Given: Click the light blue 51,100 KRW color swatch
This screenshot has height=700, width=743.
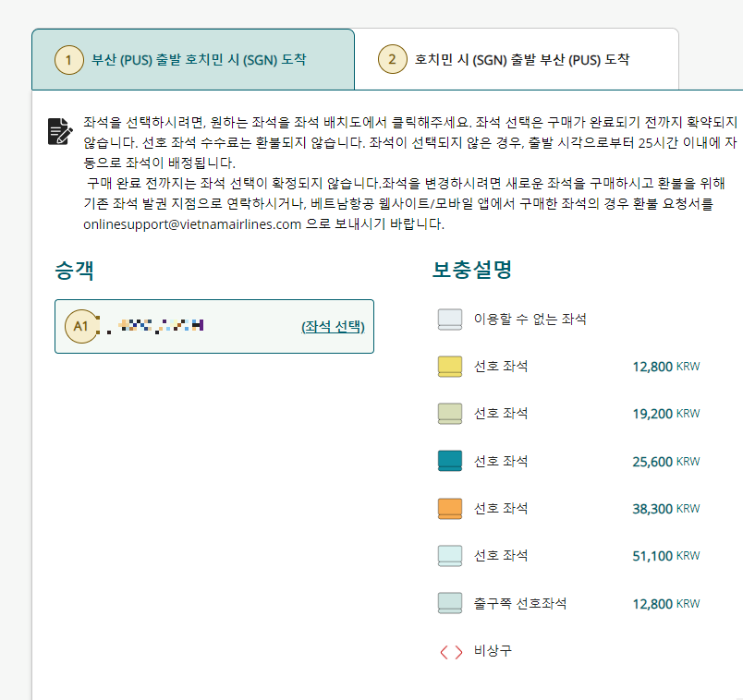Looking at the screenshot, I should pyautogui.click(x=448, y=555).
